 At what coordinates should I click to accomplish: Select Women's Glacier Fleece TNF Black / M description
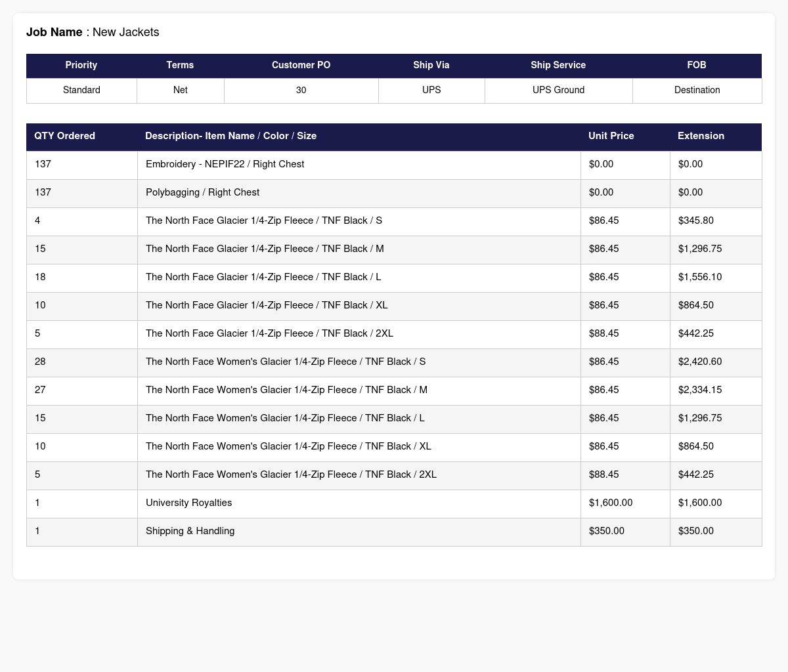pos(286,390)
